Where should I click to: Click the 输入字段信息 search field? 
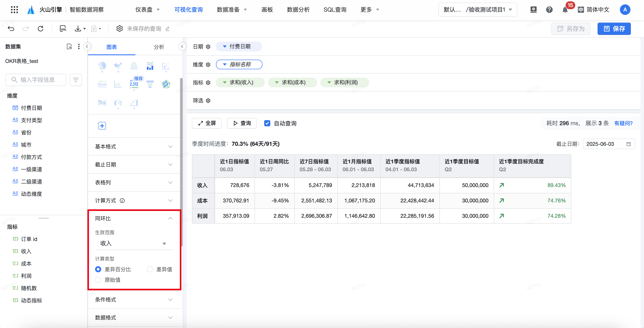[x=35, y=80]
